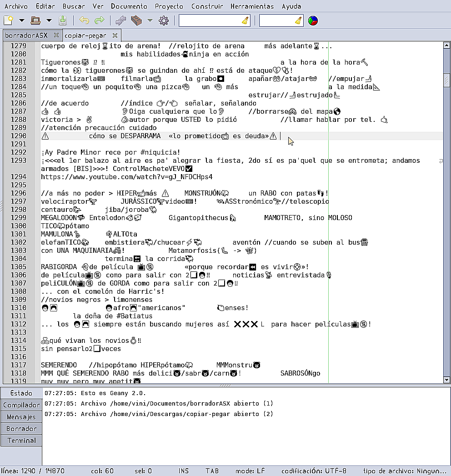
Task: Click the editor scrollbar down arrow
Action: [x=446, y=380]
